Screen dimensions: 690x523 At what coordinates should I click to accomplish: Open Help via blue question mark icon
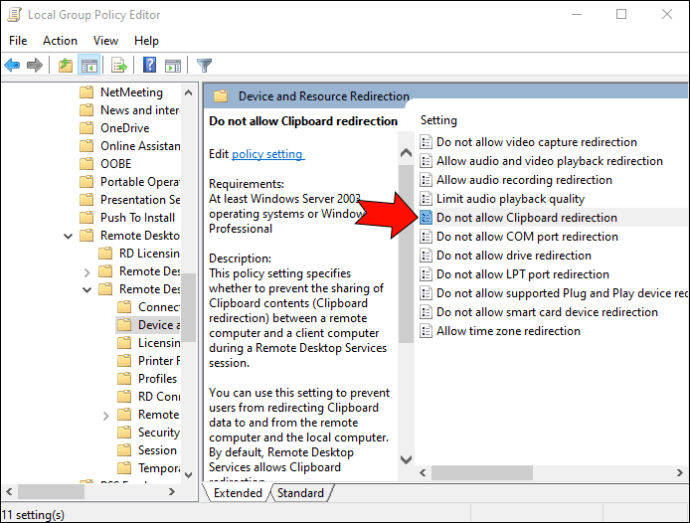point(149,65)
